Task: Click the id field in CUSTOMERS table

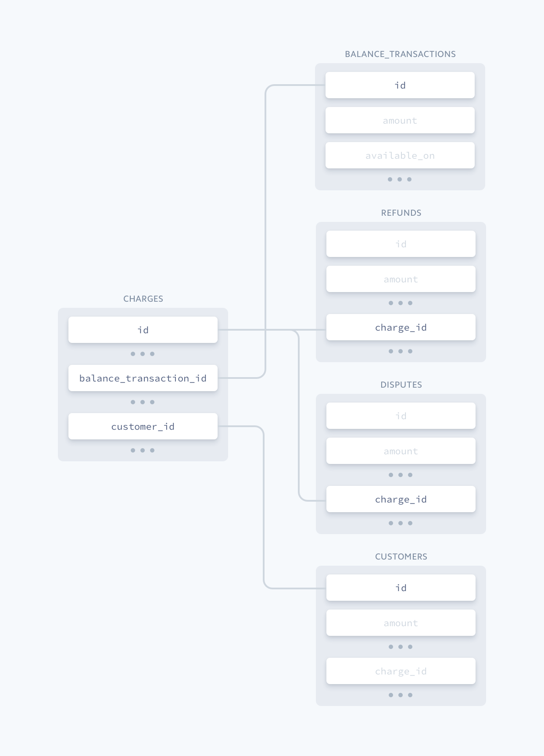Action: 401,588
